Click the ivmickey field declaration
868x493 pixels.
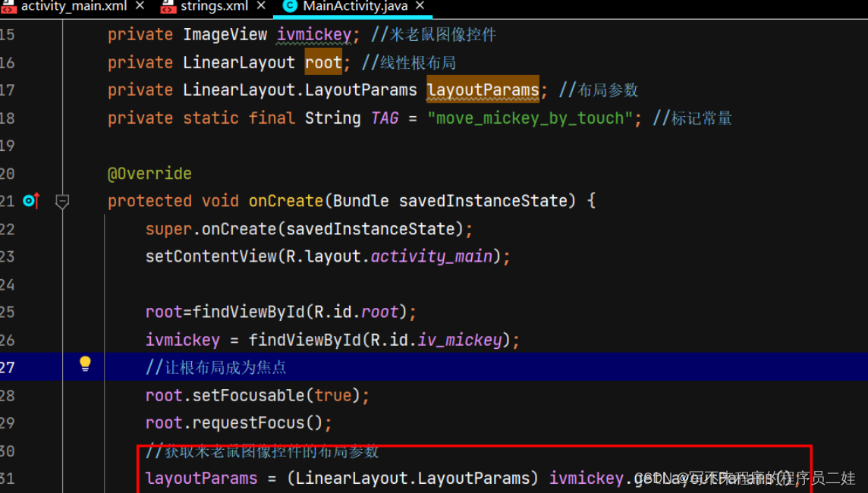[x=314, y=35]
